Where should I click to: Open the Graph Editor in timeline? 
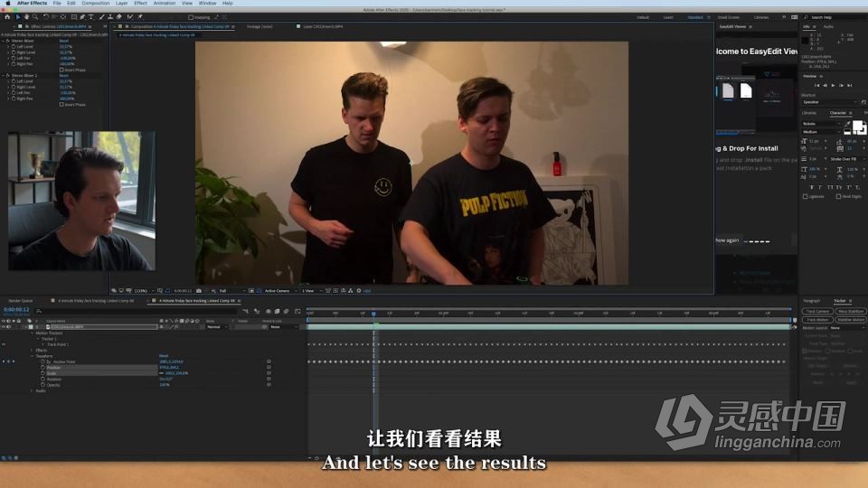[x=297, y=312]
